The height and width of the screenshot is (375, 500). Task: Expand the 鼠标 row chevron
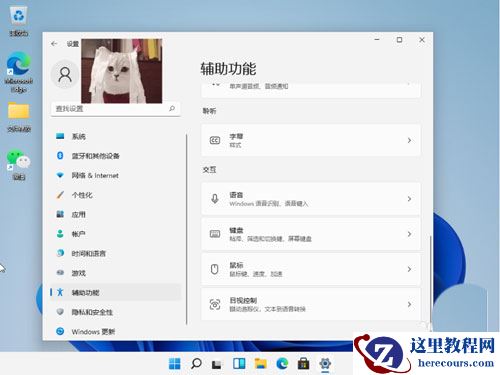[409, 269]
